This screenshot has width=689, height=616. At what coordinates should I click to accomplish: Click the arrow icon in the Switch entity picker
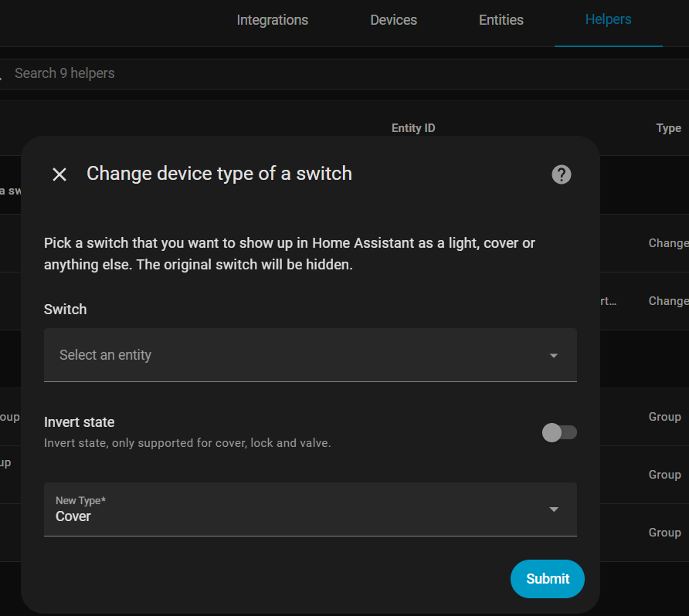[553, 356]
